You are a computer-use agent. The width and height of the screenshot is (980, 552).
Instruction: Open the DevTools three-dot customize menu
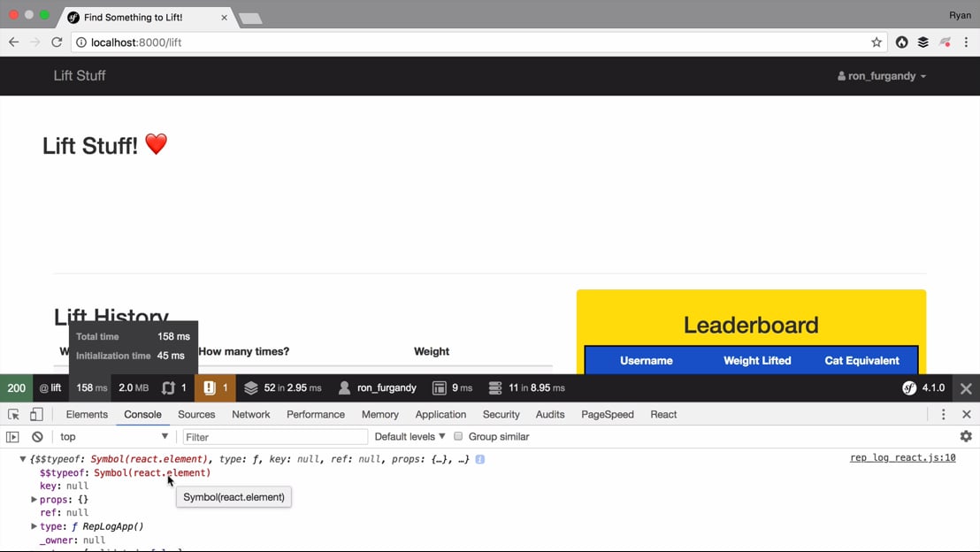pyautogui.click(x=943, y=414)
